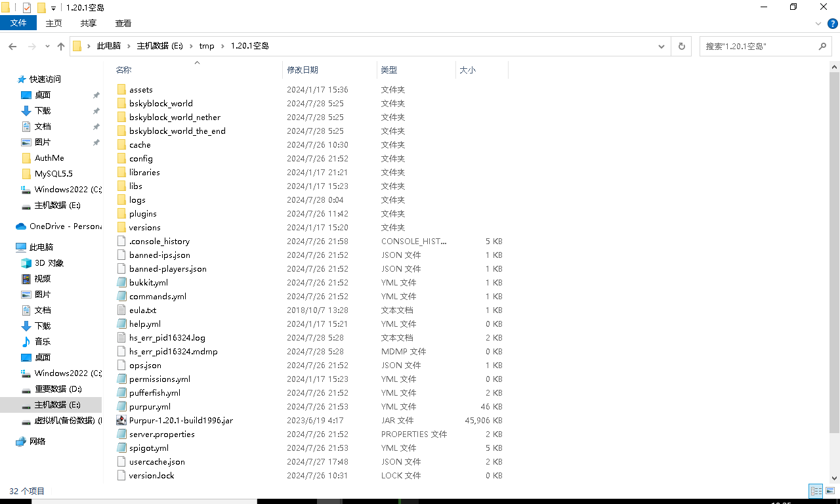Viewport: 840px width, 504px height.
Task: Expand the address bar history dropdown
Action: (x=661, y=47)
